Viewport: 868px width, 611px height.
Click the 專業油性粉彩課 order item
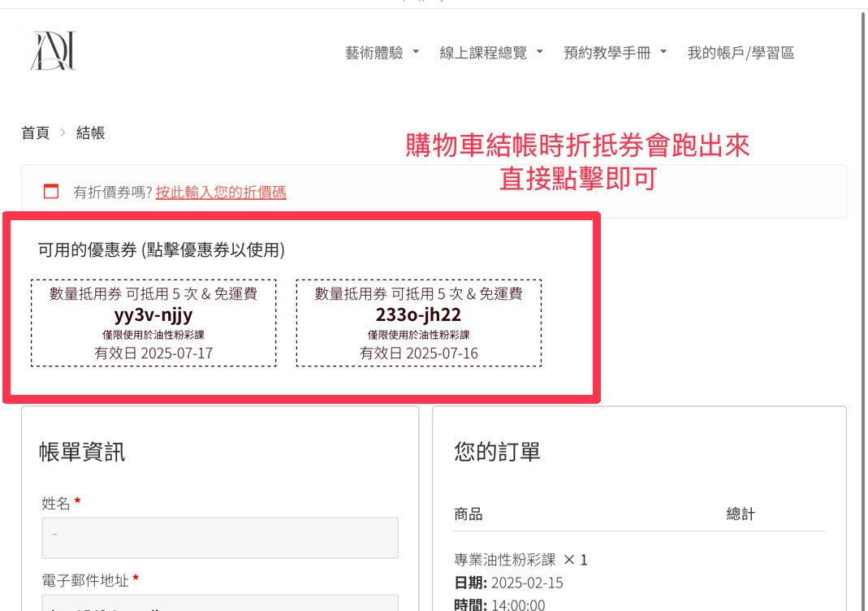(504, 560)
